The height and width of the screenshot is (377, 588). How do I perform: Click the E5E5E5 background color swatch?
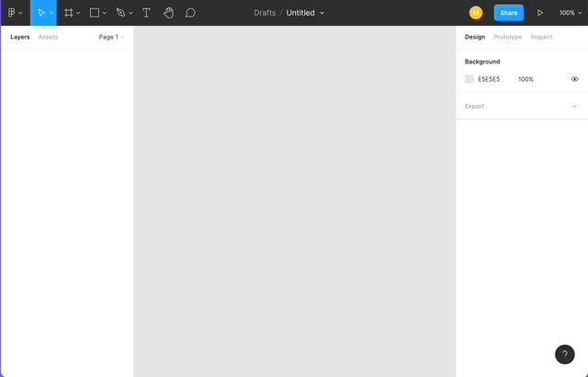(469, 79)
